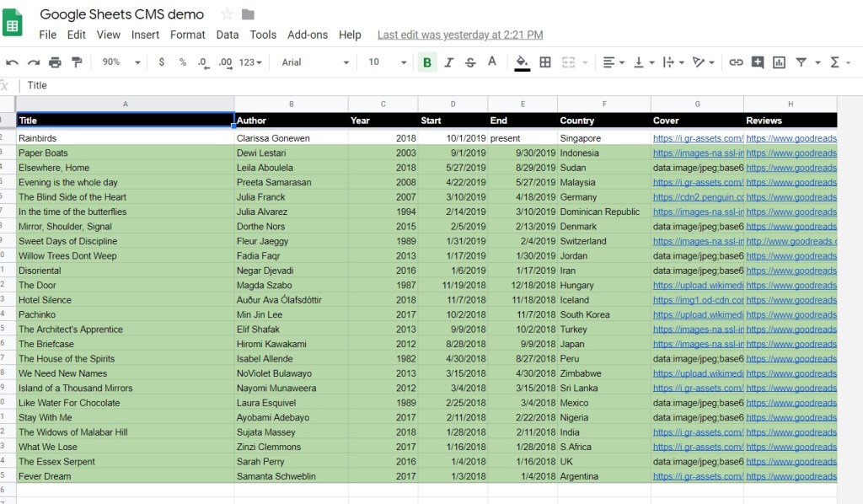Select the Paint format tool
Screen dimensions: 863x504
tap(78, 62)
